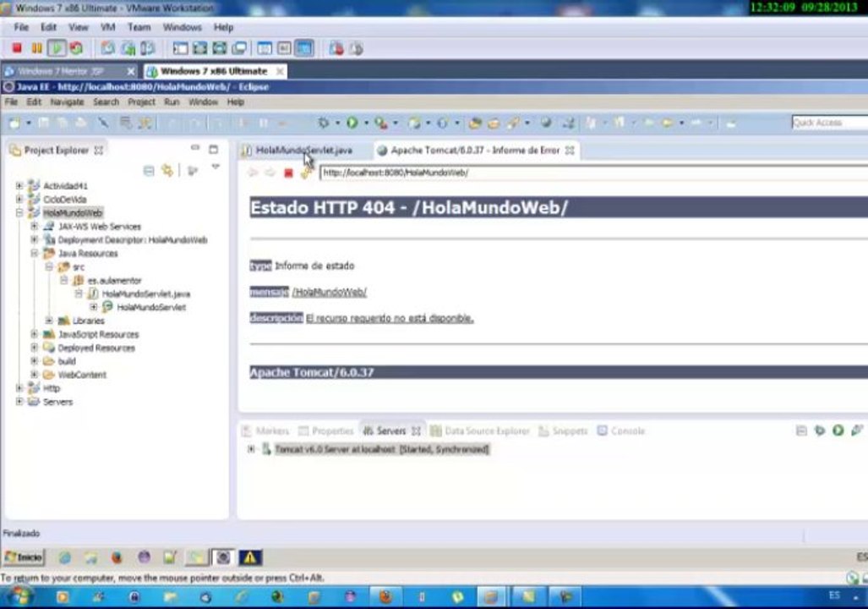Open Eclipse Run menu

(172, 102)
